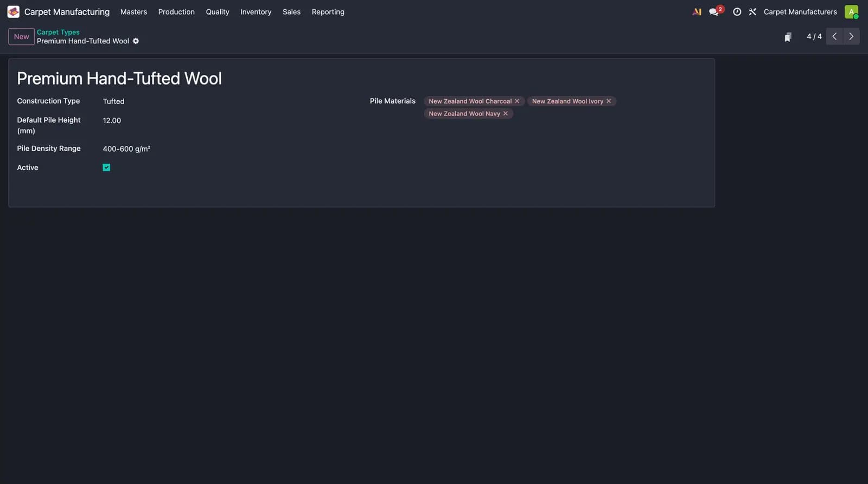Click the Active field label
The image size is (868, 484).
(28, 167)
